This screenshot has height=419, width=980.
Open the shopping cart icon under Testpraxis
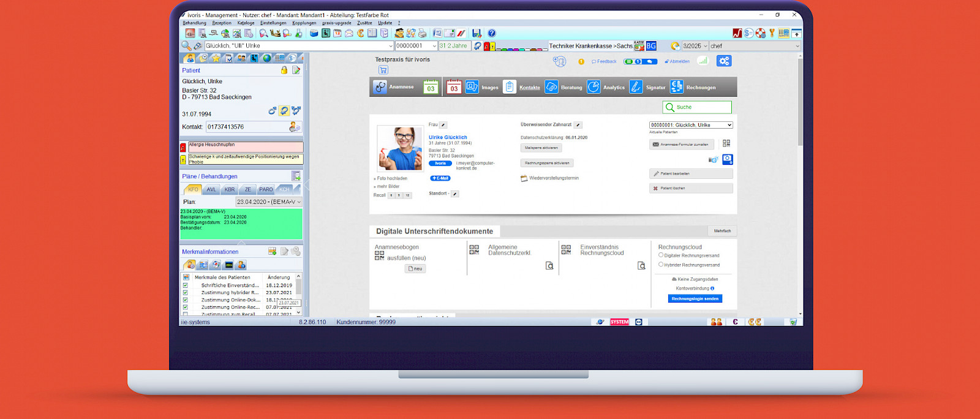click(383, 70)
